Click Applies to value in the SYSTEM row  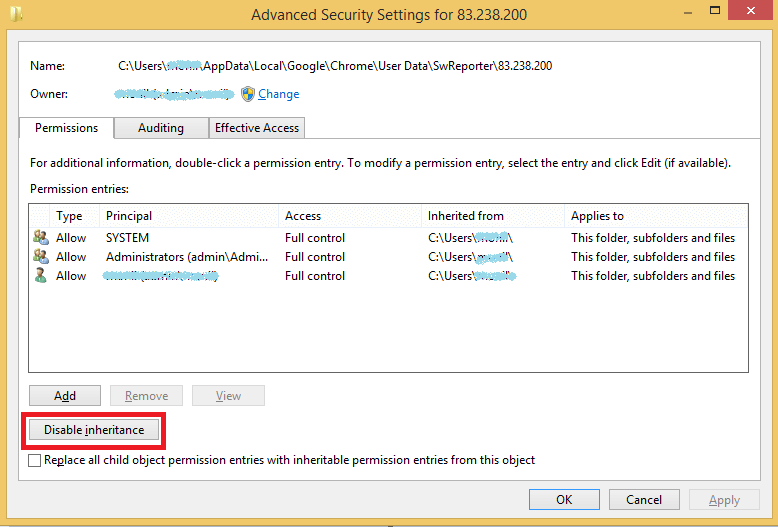point(653,238)
